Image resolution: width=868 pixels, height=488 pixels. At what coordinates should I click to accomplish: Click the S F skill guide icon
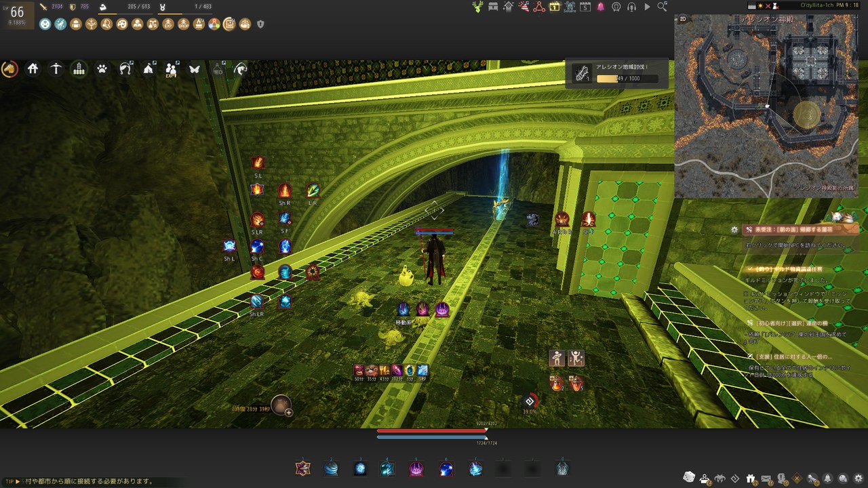tap(285, 219)
